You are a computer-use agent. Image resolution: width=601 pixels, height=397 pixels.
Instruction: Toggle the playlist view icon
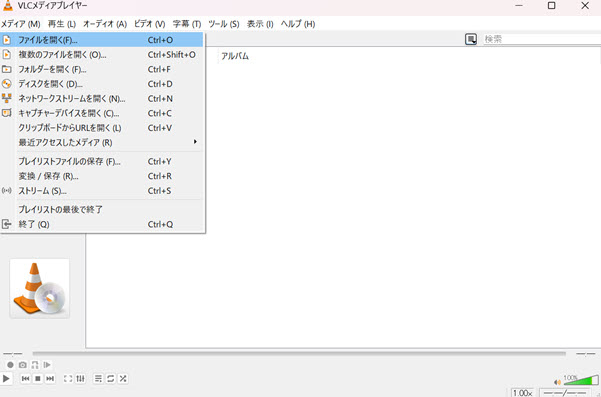pos(99,379)
